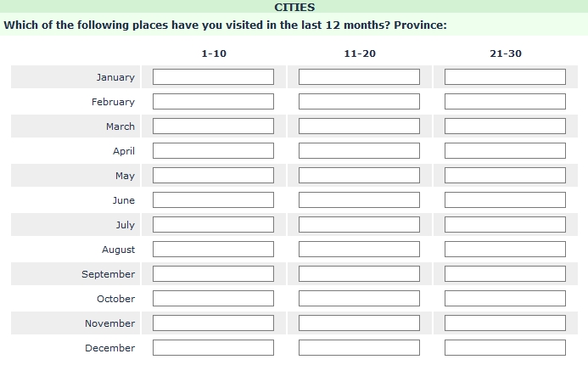Focus the March 1-10 text box

pyautogui.click(x=213, y=126)
